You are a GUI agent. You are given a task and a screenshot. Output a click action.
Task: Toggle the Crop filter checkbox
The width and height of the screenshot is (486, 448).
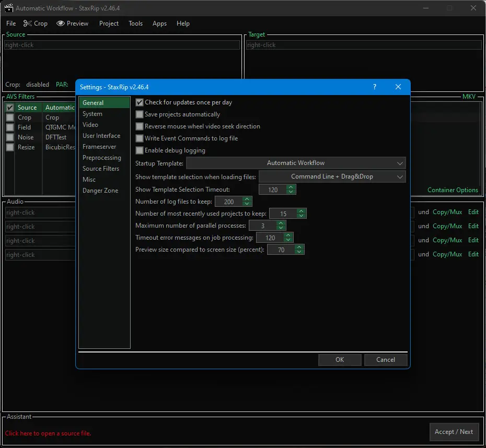click(10, 117)
